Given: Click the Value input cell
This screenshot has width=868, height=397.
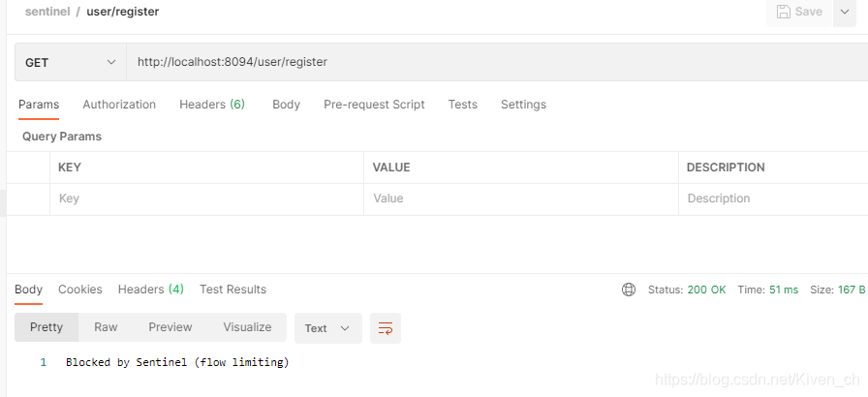Looking at the screenshot, I should [521, 198].
